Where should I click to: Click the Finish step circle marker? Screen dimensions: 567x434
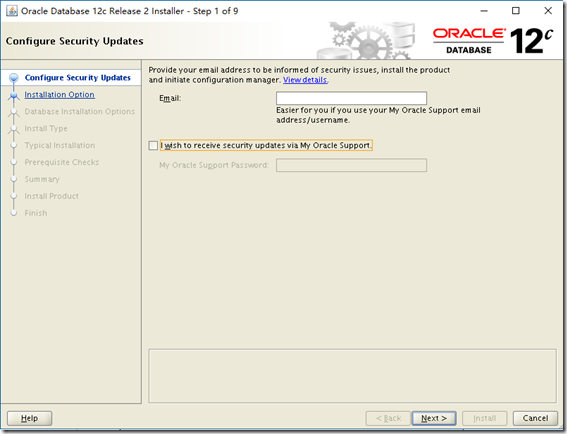(x=14, y=213)
